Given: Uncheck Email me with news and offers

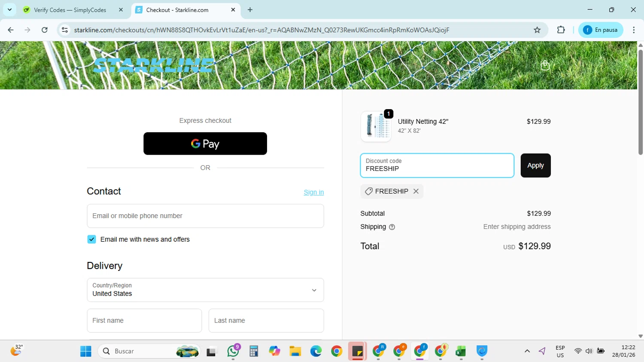Looking at the screenshot, I should tap(91, 239).
